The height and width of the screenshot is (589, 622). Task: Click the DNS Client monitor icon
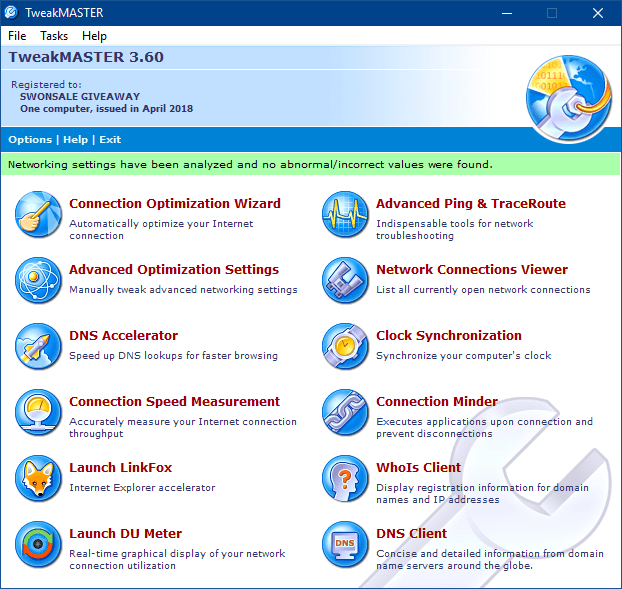tap(345, 544)
